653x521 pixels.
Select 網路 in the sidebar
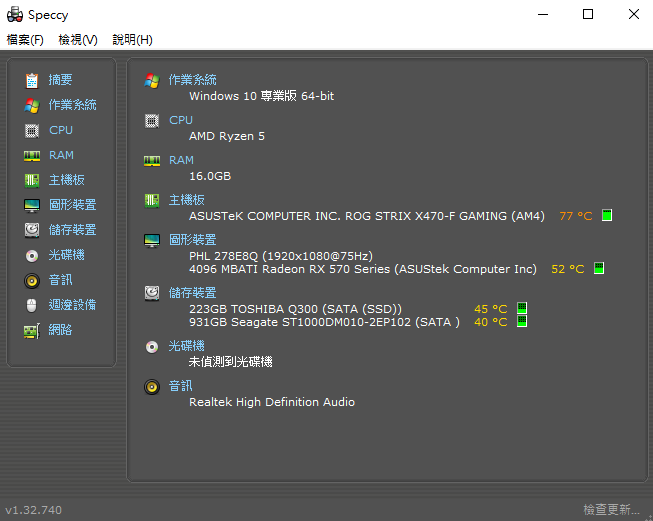(x=60, y=330)
